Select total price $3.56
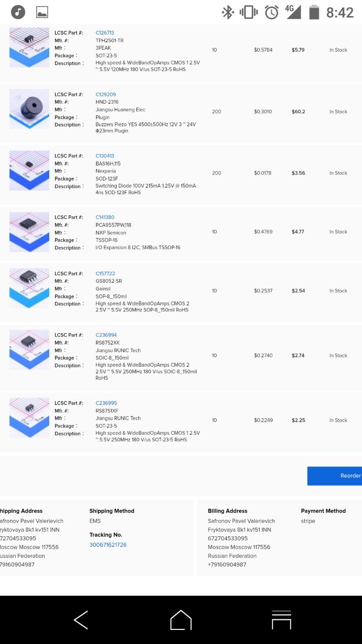Image resolution: width=362 pixels, height=644 pixels. click(298, 173)
